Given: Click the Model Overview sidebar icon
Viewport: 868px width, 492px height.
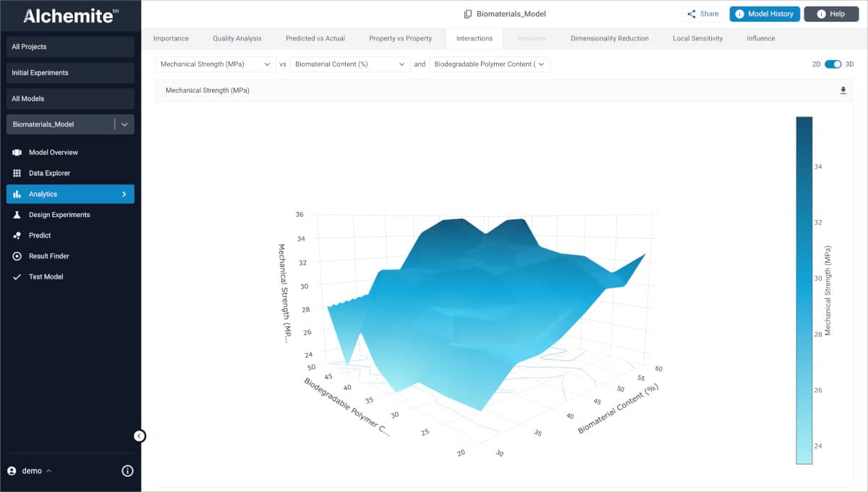Looking at the screenshot, I should tap(17, 153).
